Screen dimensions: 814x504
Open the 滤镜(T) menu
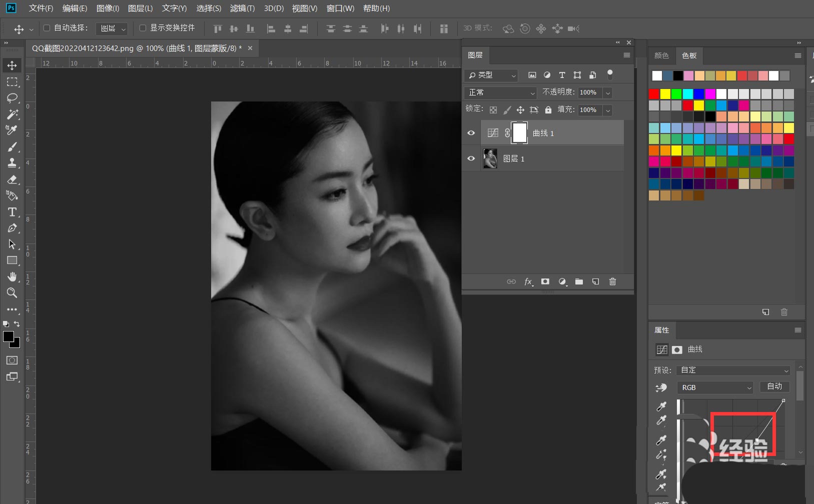[242, 8]
